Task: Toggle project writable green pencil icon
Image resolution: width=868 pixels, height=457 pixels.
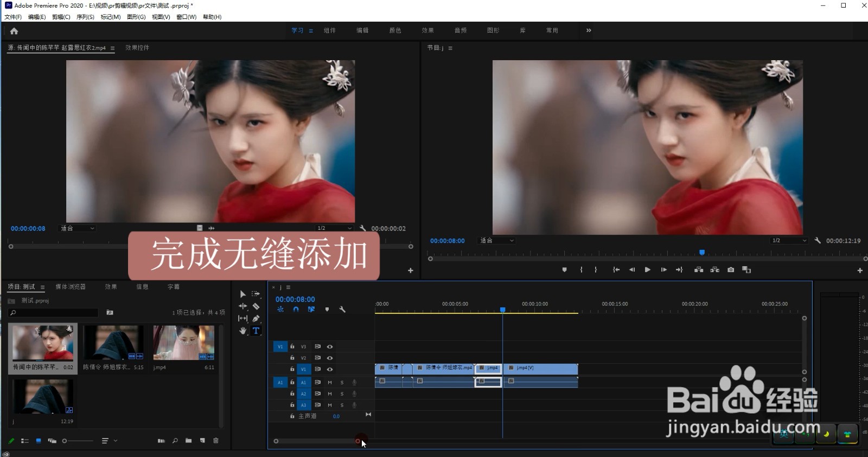Action: tap(11, 441)
